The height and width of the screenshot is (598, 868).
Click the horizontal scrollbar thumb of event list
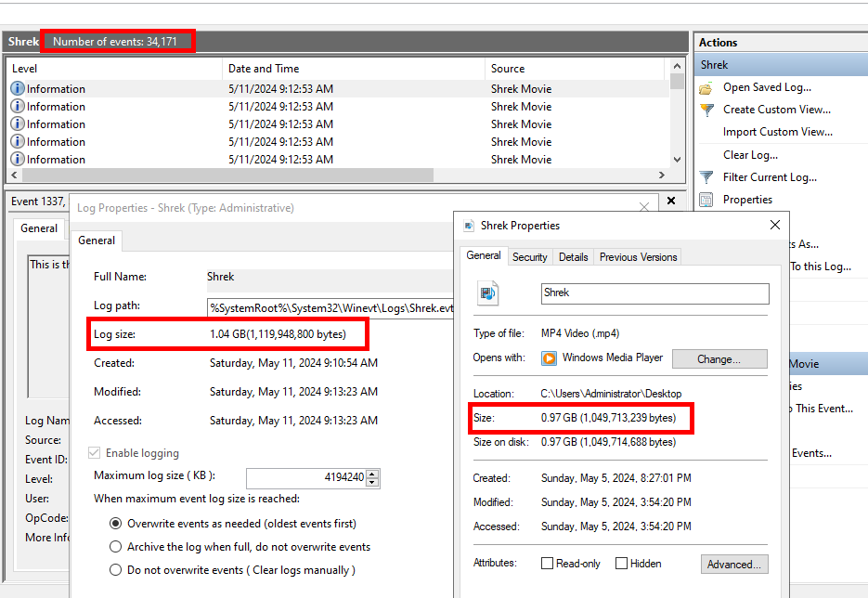[x=227, y=175]
